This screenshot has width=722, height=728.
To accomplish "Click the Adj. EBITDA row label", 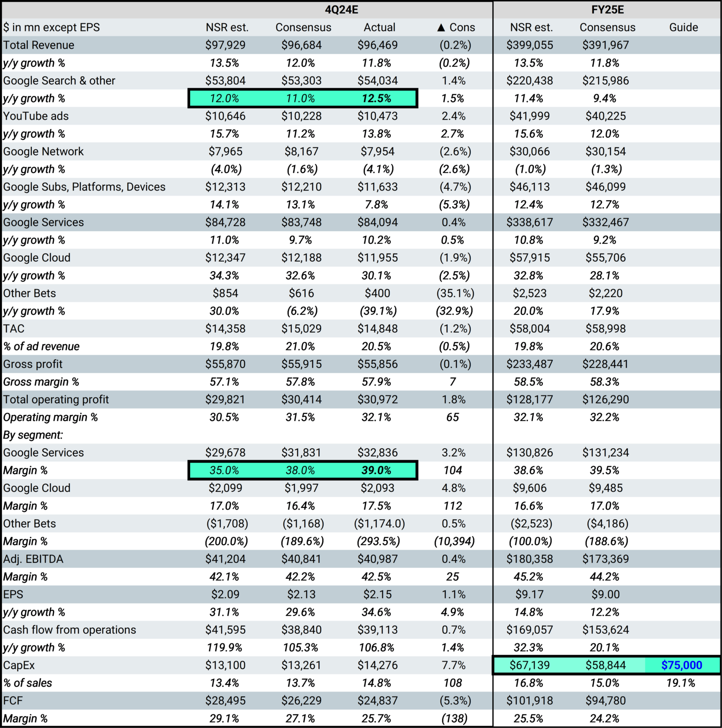I will click(x=33, y=559).
